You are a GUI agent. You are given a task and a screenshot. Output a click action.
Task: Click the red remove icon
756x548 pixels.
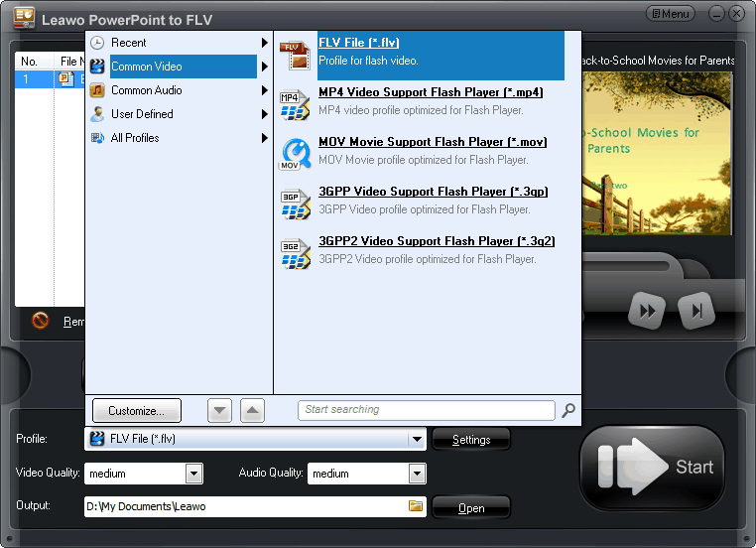click(41, 321)
